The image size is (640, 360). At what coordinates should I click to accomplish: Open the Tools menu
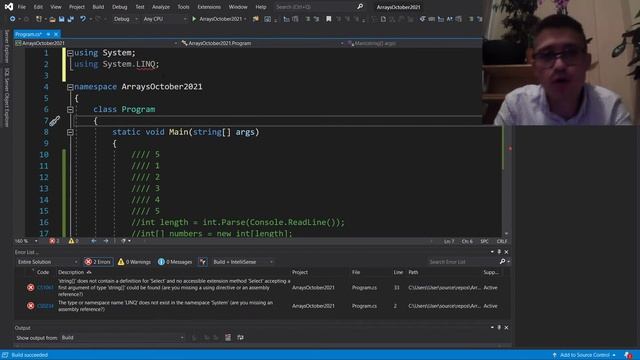coord(183,7)
